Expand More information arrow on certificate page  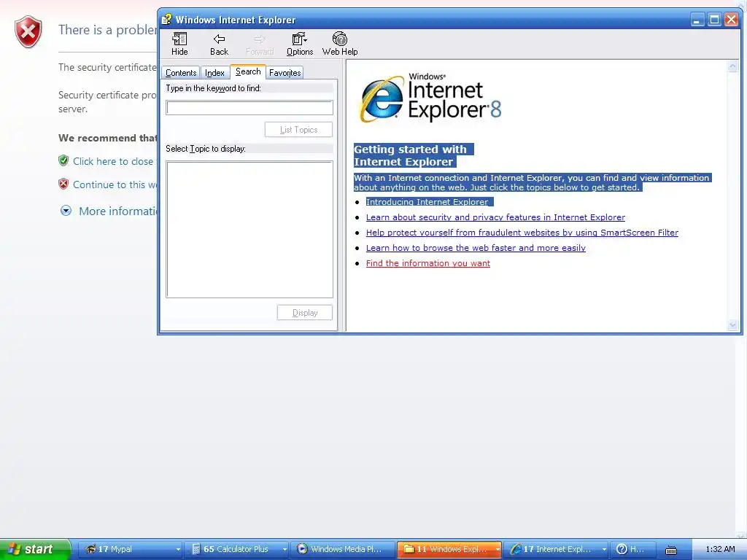point(66,211)
